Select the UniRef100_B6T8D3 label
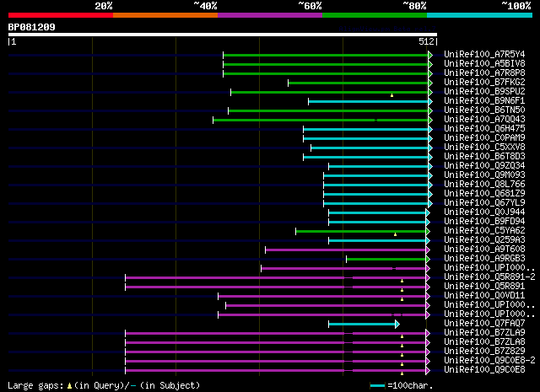540x392 pixels. pos(484,157)
